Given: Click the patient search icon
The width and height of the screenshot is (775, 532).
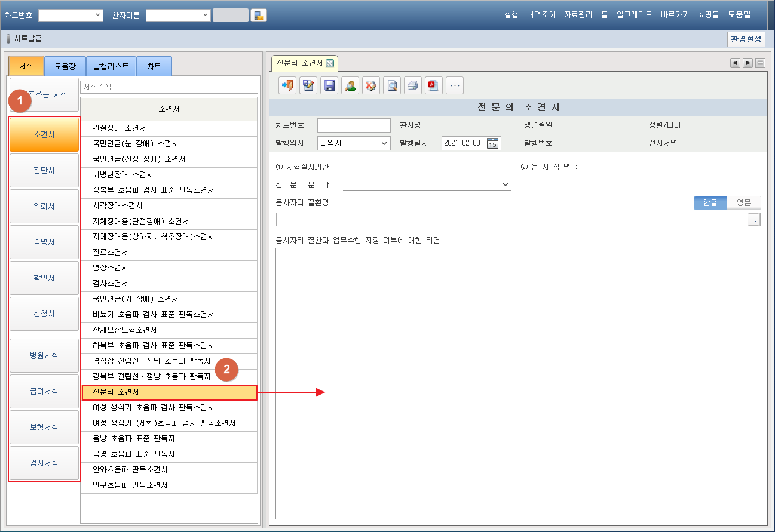Looking at the screenshot, I should (350, 85).
